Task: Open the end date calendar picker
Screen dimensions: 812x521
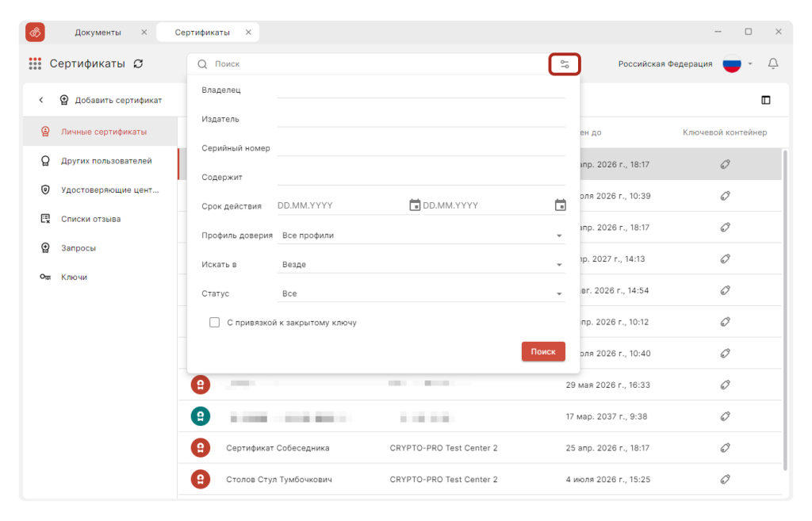Action: [x=561, y=205]
